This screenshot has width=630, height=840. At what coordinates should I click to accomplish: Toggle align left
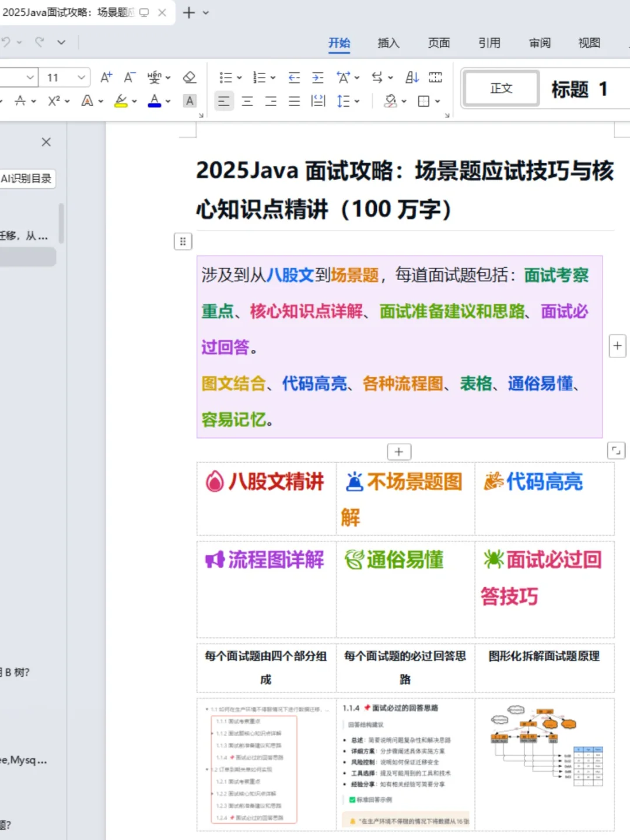[224, 101]
